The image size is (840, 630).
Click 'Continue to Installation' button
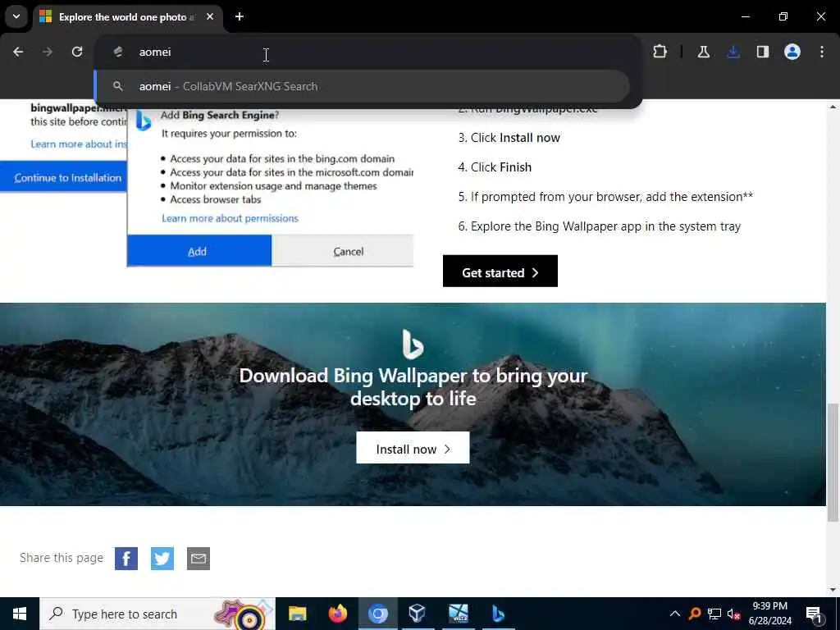click(63, 177)
